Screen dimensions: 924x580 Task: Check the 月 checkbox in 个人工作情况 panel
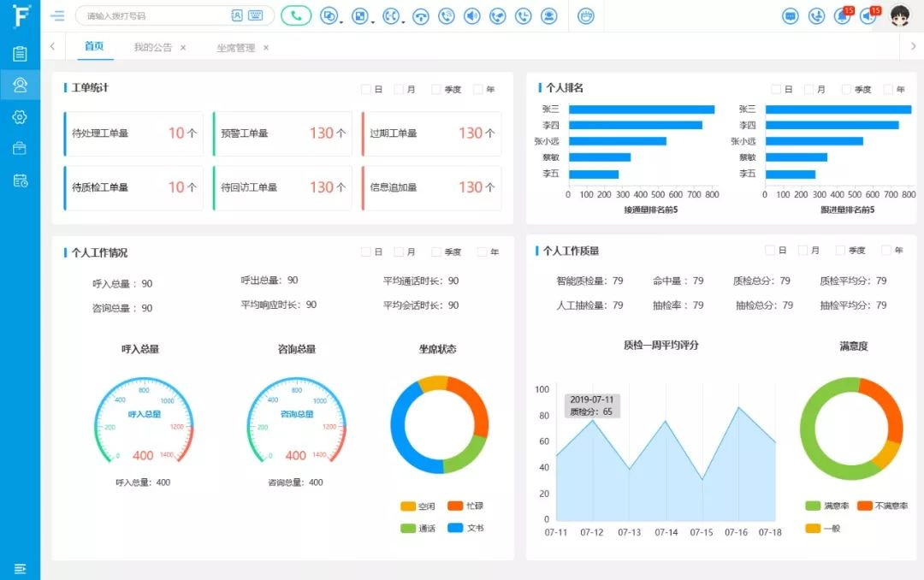coord(399,252)
